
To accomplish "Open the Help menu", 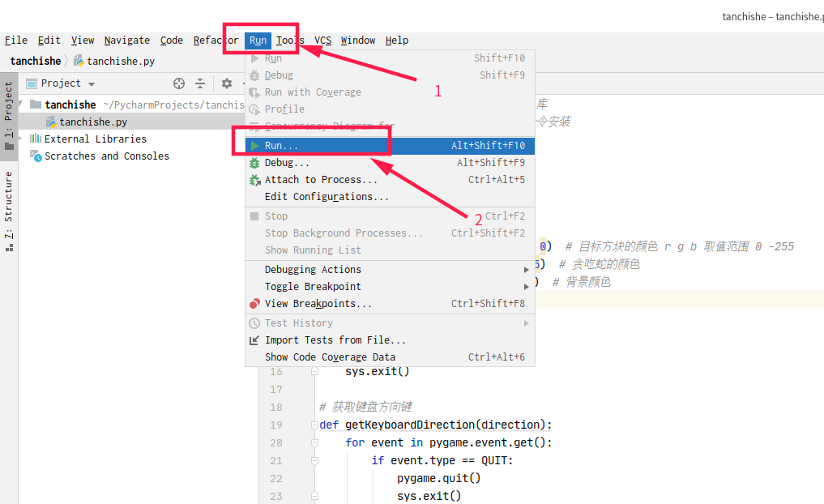I will 397,41.
